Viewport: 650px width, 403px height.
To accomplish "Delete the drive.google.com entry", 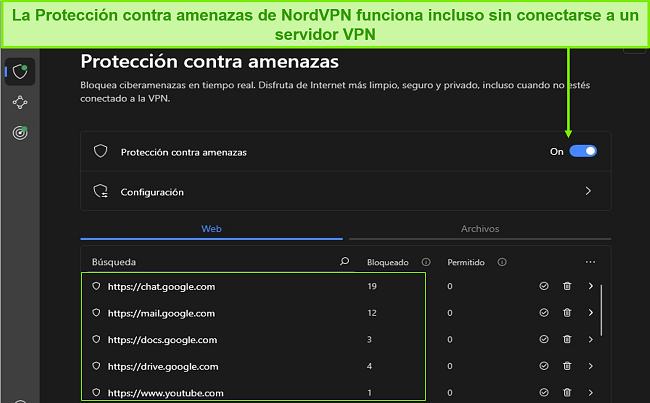I will tap(567, 366).
